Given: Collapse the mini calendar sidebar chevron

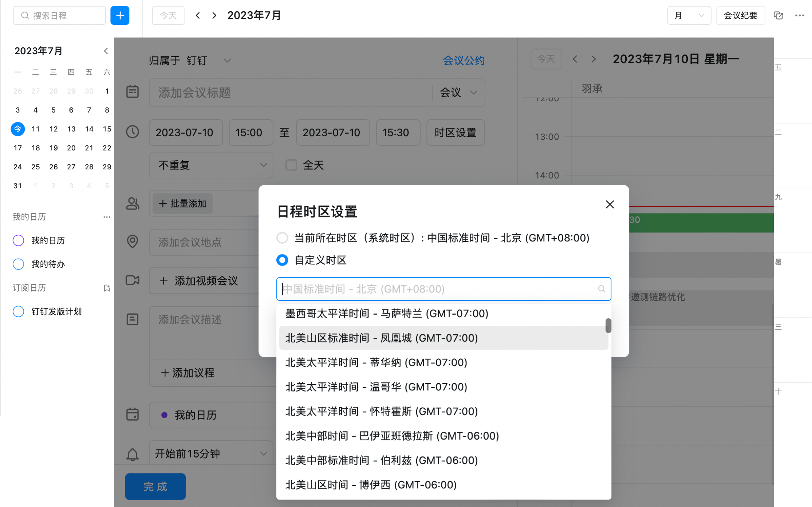Looking at the screenshot, I should click(106, 51).
